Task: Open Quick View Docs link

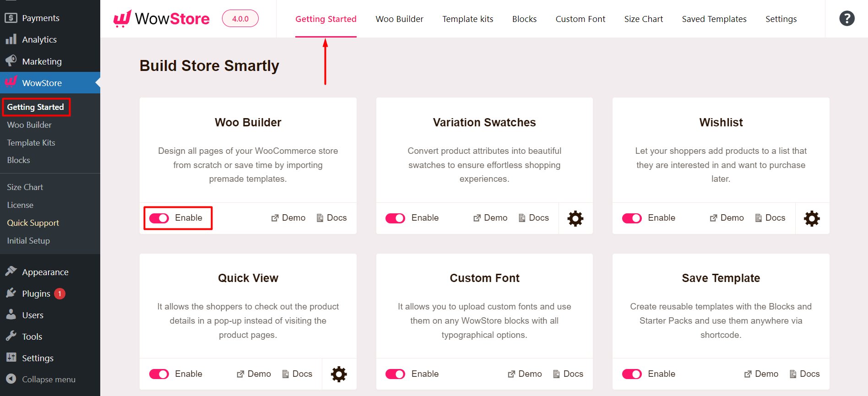Action: pos(297,374)
